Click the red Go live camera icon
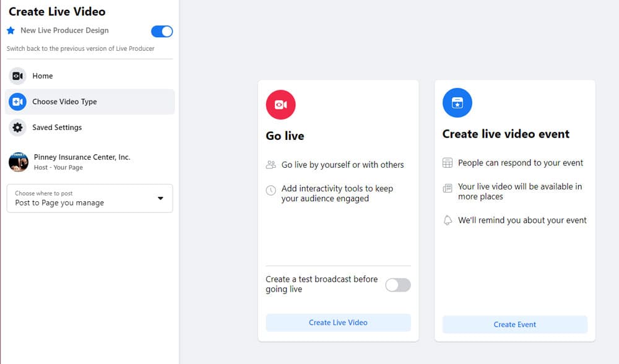619x364 pixels. [x=280, y=105]
